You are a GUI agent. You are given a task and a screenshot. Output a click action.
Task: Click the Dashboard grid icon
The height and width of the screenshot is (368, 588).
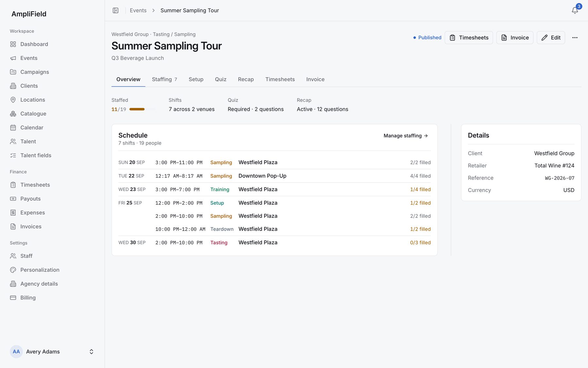click(13, 44)
